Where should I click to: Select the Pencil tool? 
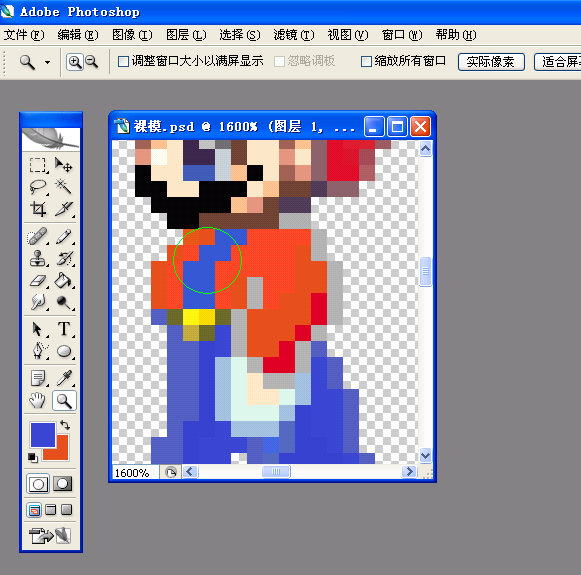(x=63, y=236)
